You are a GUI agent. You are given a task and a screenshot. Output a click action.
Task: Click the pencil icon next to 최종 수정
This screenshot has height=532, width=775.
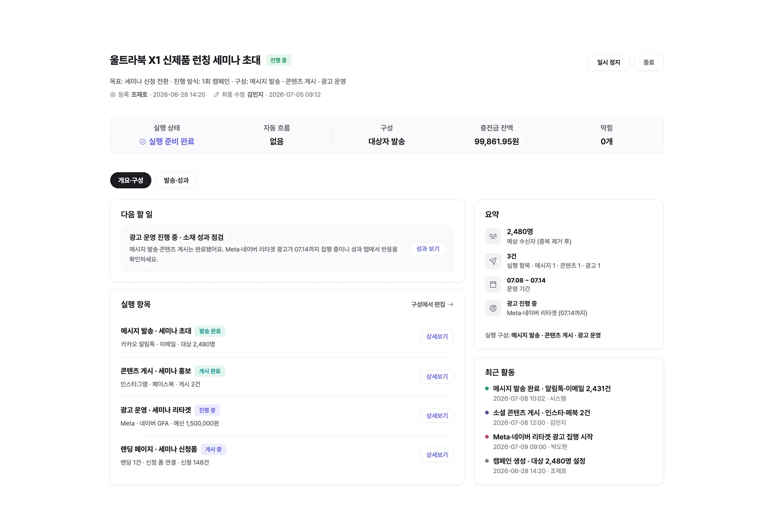(216, 94)
